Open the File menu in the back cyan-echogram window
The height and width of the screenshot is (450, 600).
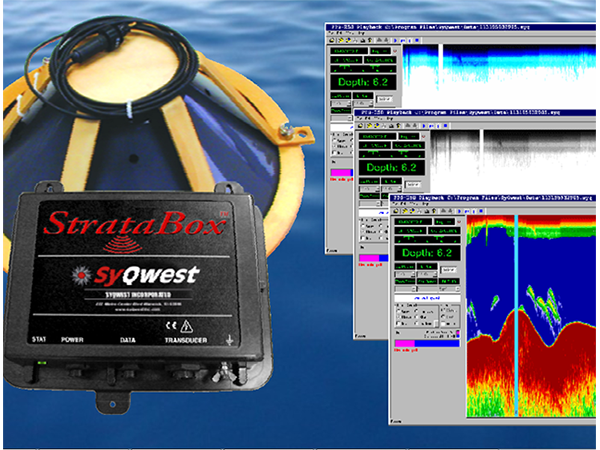[x=331, y=33]
